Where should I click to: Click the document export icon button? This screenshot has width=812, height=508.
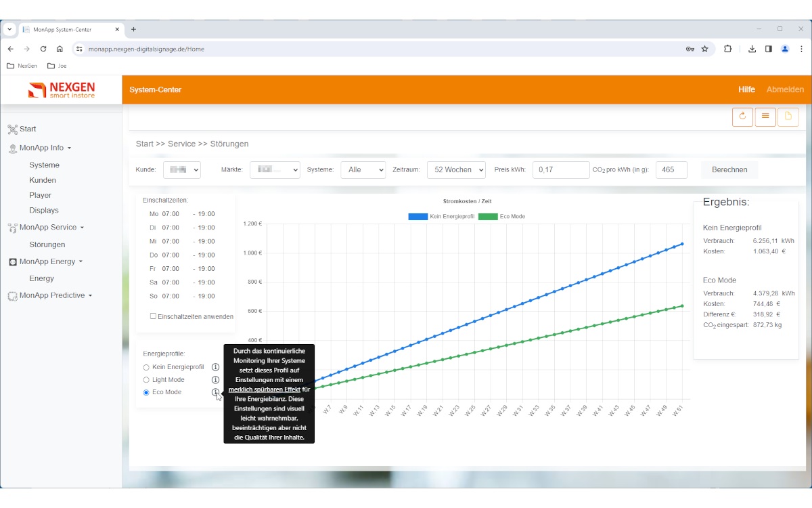(788, 117)
